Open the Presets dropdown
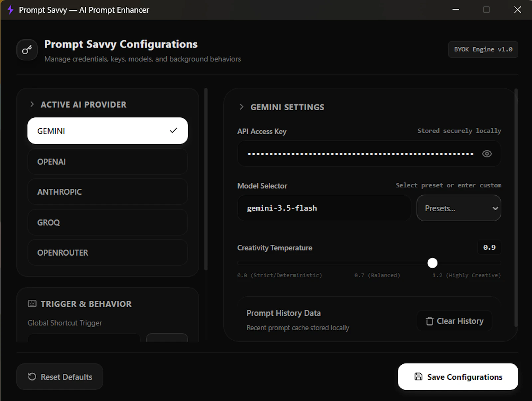The image size is (532, 401). point(459,208)
